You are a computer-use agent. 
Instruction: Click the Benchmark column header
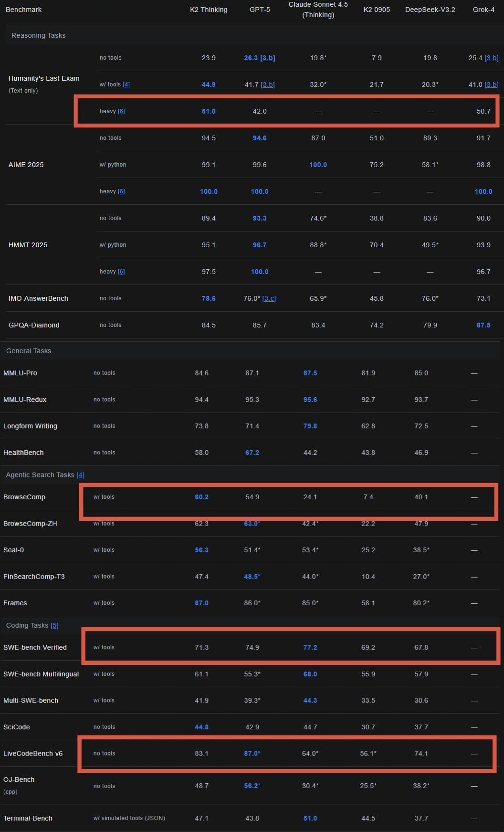23,10
